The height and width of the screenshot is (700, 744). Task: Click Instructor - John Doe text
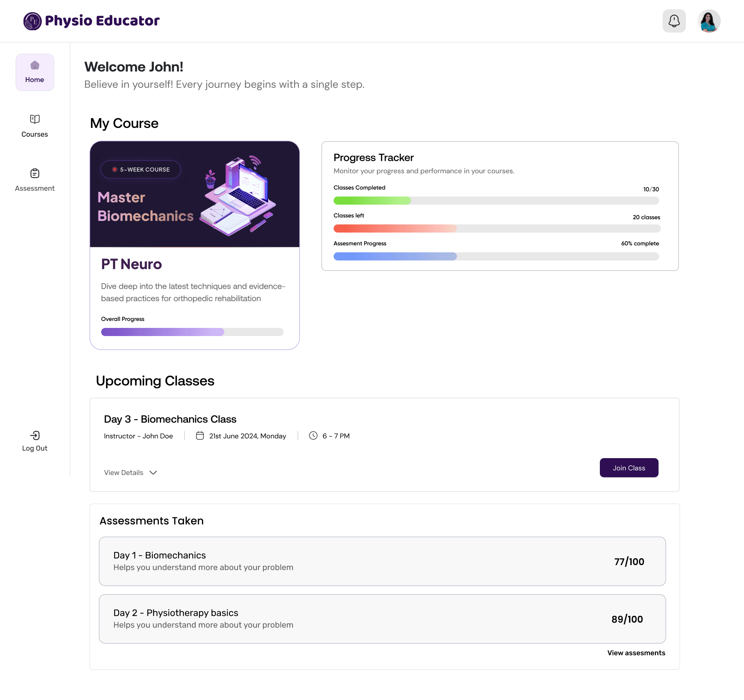(138, 436)
